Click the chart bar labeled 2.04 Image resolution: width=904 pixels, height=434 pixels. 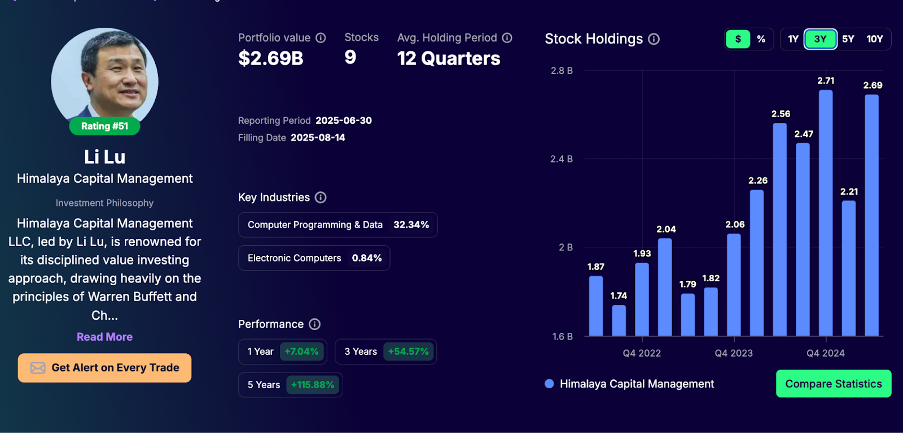pyautogui.click(x=665, y=288)
